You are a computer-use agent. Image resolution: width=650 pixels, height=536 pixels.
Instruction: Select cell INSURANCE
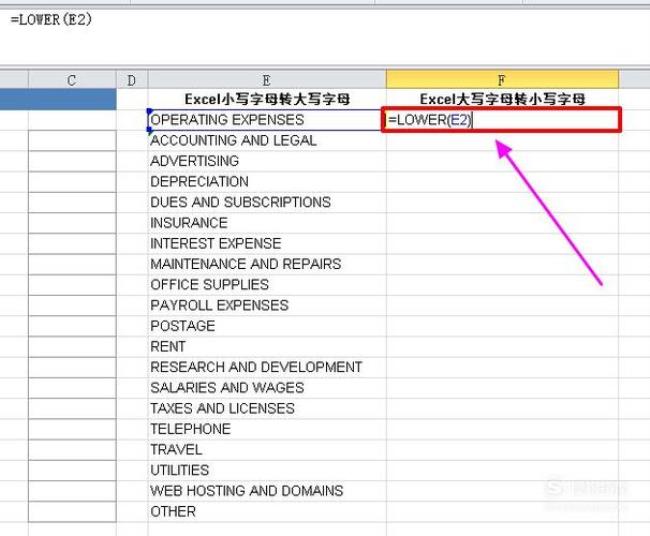(267, 223)
